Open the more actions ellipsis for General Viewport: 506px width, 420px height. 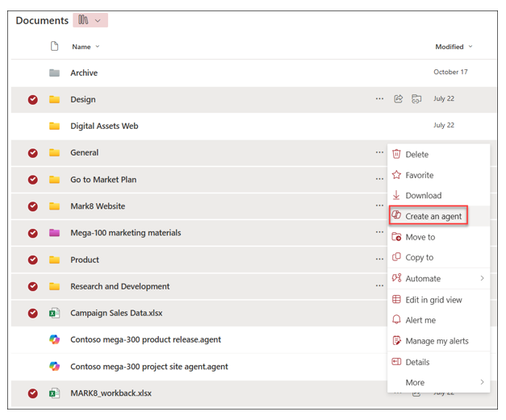click(379, 152)
